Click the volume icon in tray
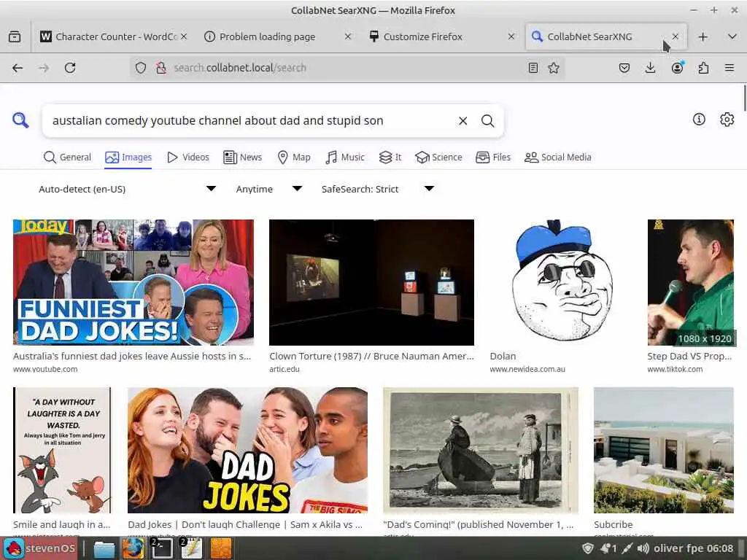This screenshot has width=747, height=560. pyautogui.click(x=643, y=548)
